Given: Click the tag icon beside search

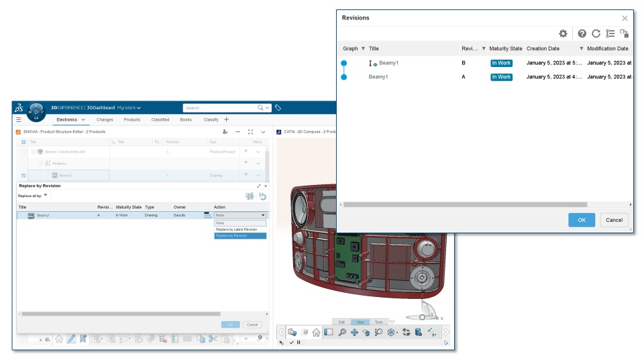Looking at the screenshot, I should pyautogui.click(x=278, y=107).
